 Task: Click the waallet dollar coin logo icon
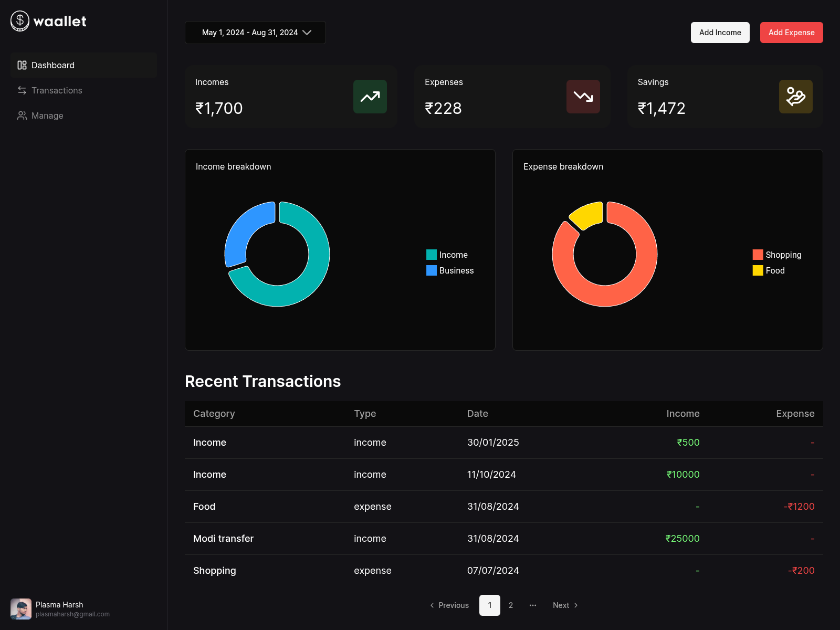[x=20, y=21]
